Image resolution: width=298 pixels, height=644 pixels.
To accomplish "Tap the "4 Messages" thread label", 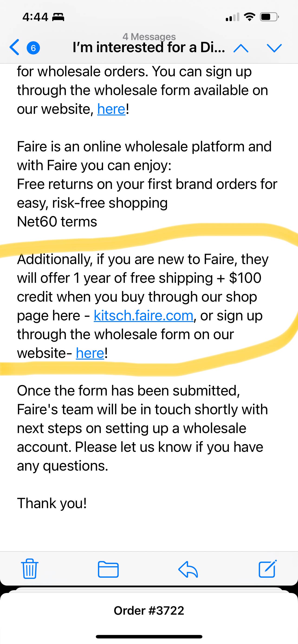I will point(149,37).
